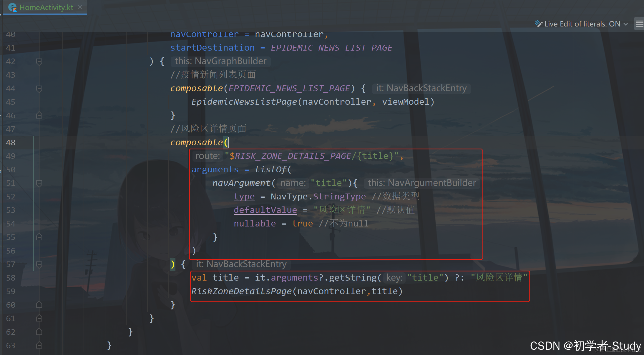Viewport: 644px width, 355px height.
Task: Click the route: parameter hint
Action: coord(208,156)
